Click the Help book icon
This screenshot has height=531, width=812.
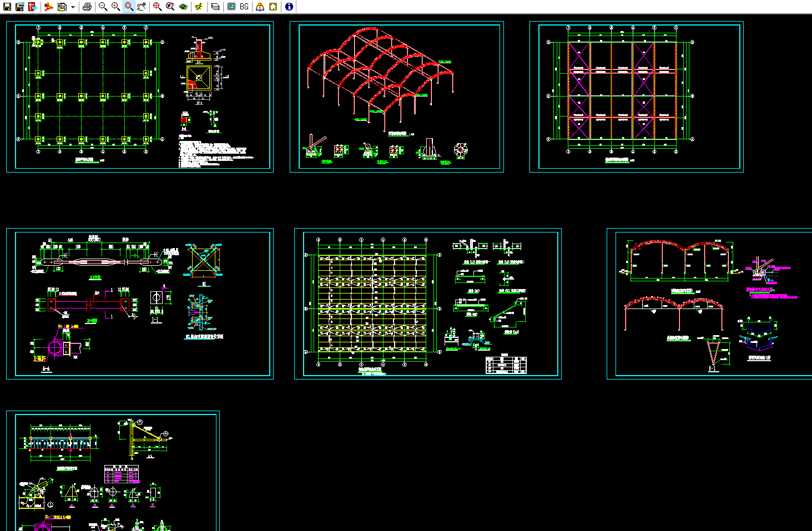260,7
